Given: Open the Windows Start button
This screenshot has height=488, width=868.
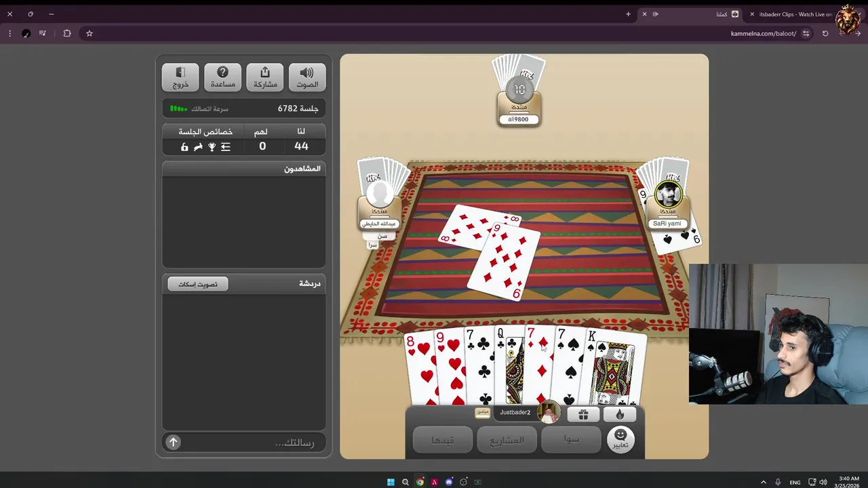Looking at the screenshot, I should (391, 482).
